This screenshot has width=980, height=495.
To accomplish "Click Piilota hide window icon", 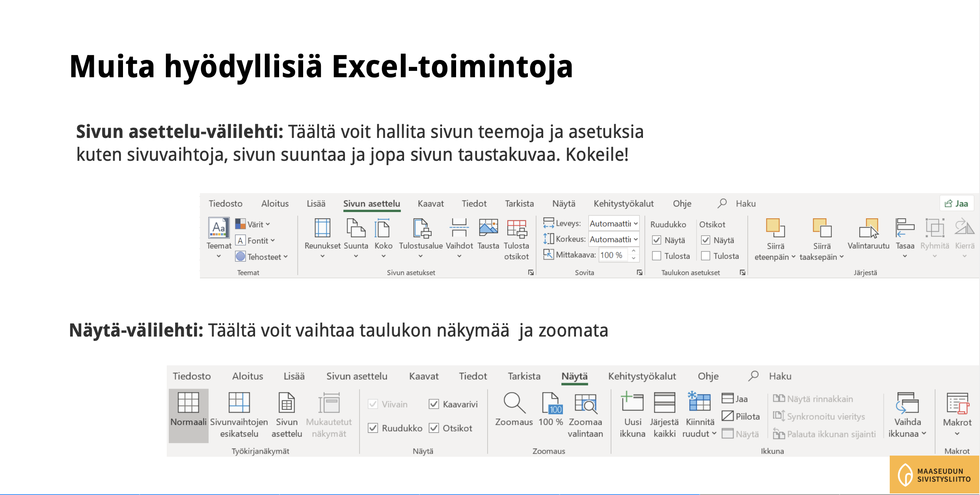I will tap(727, 416).
